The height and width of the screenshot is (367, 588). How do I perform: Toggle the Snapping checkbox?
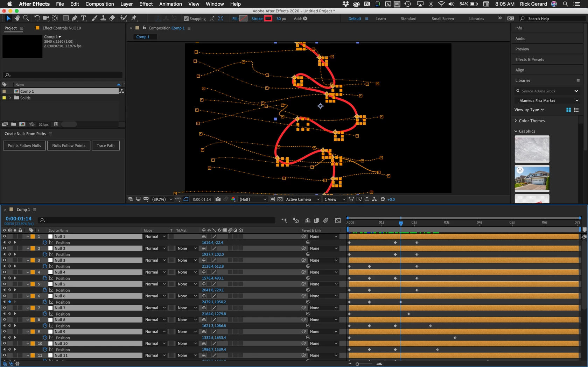[186, 19]
